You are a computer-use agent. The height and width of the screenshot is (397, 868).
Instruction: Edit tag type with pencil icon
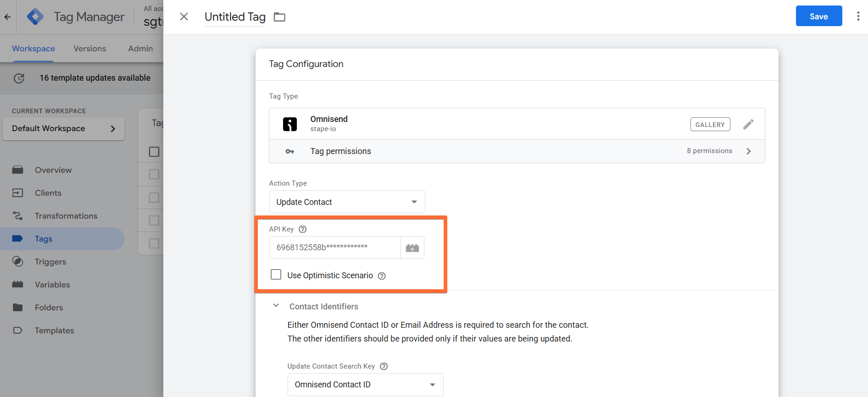tap(748, 124)
